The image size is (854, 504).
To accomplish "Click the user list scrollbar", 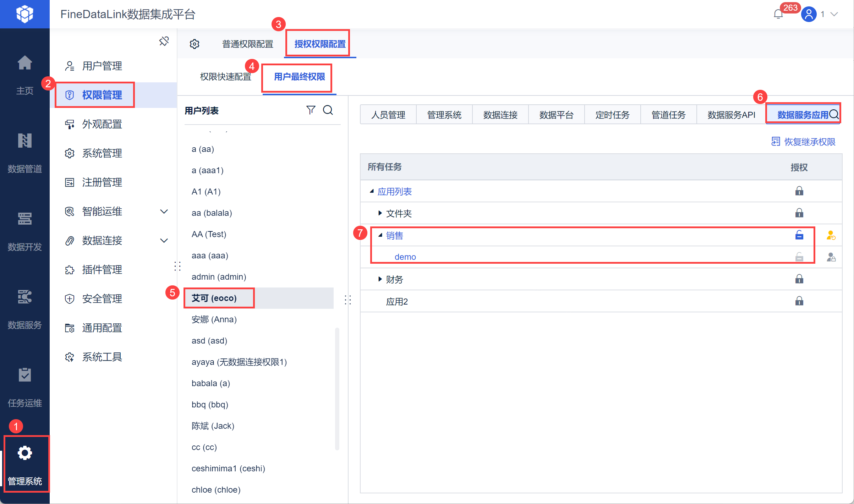I will point(337,389).
